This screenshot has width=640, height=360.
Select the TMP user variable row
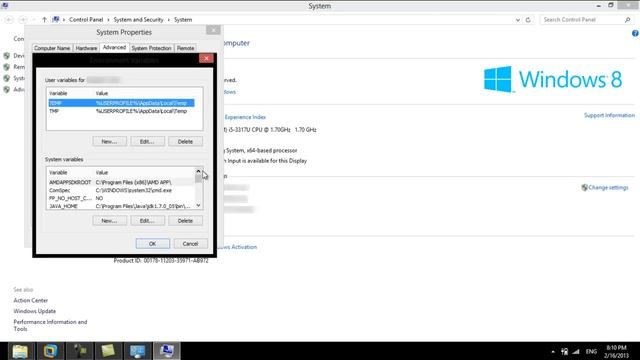point(122,111)
